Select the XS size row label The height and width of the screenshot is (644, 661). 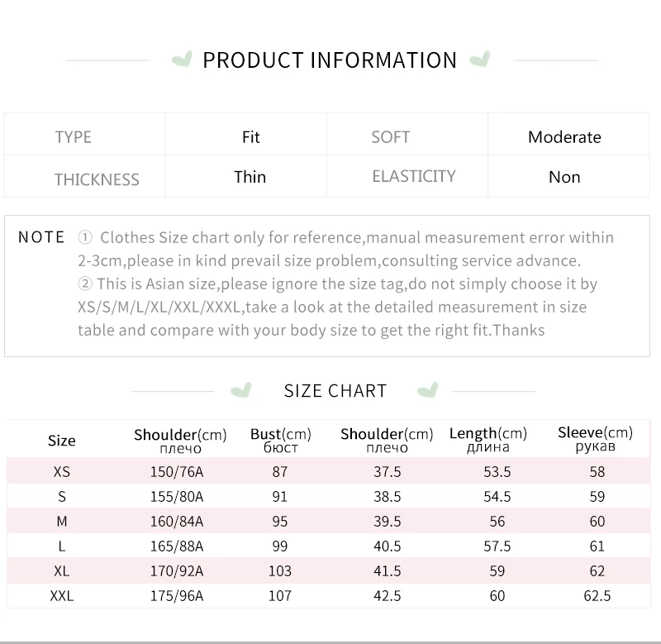[x=62, y=472]
